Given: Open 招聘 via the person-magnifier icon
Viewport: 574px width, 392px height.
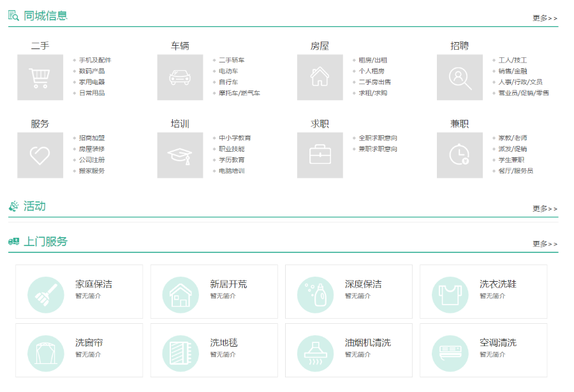Looking at the screenshot, I should (x=459, y=77).
